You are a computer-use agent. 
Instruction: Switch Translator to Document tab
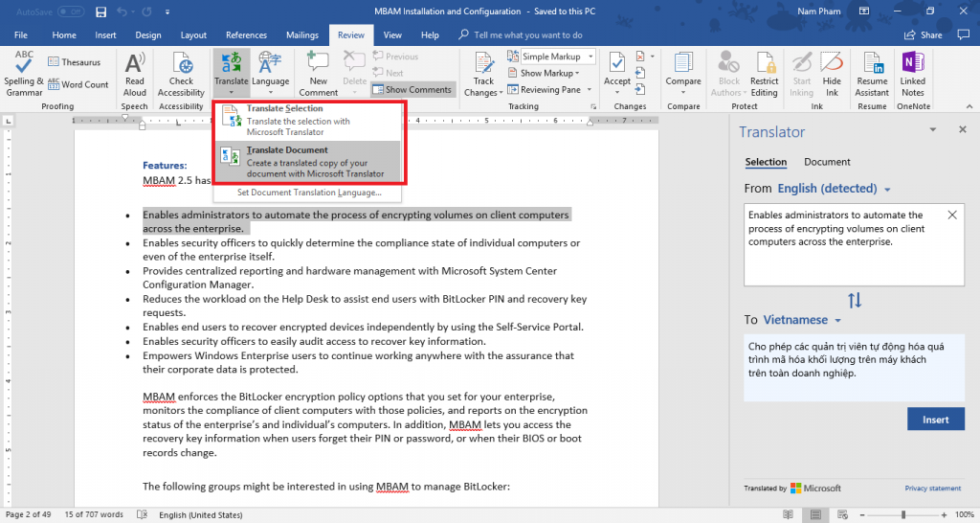[x=827, y=162]
